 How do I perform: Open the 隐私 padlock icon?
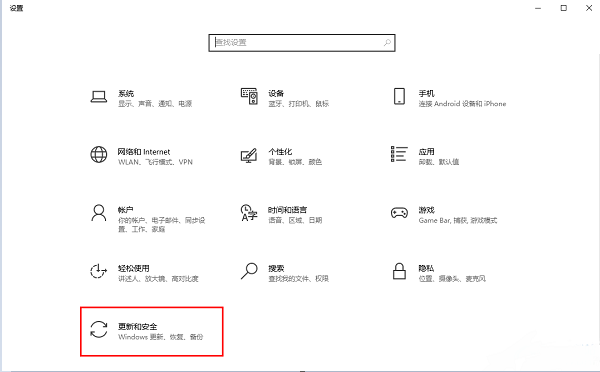[399, 271]
